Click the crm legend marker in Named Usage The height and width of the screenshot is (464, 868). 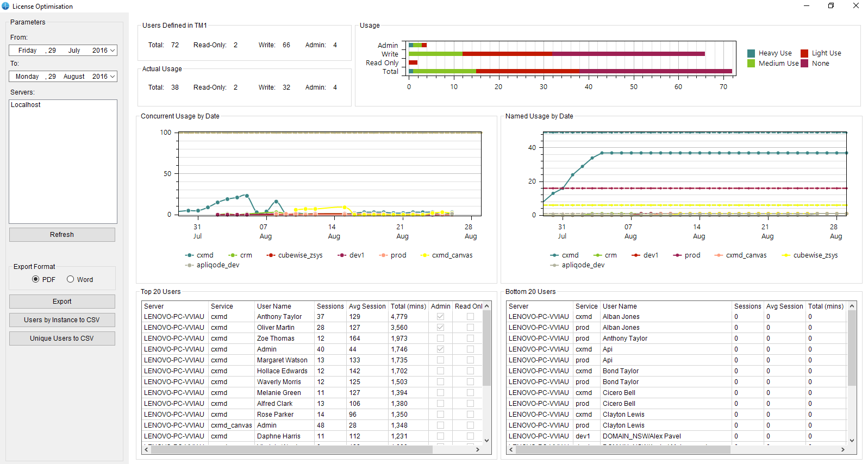(598, 255)
